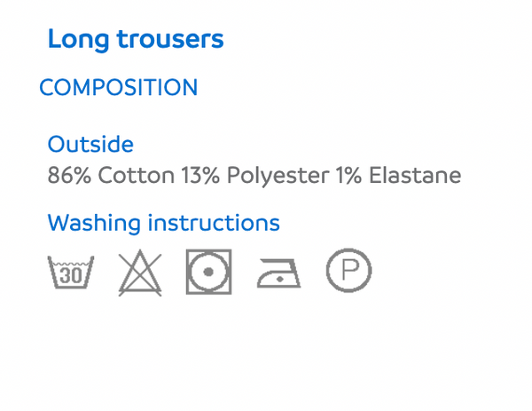Click the wash at 30 degrees icon
The image size is (532, 411).
coord(71,272)
